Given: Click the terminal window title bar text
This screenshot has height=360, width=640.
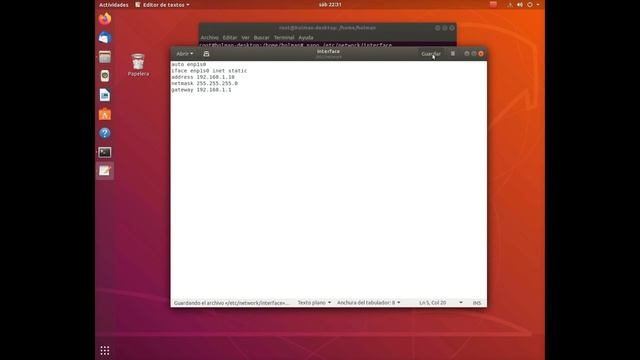Looking at the screenshot, I should click(327, 28).
